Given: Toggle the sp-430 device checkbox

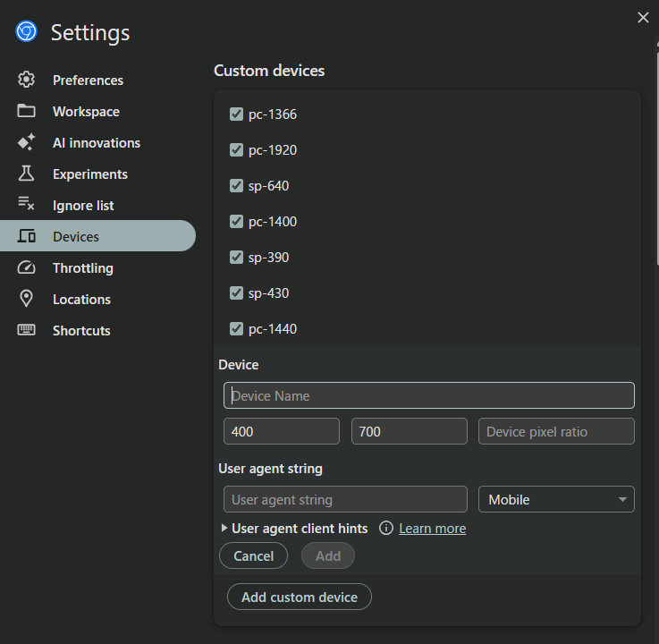Looking at the screenshot, I should click(x=236, y=292).
